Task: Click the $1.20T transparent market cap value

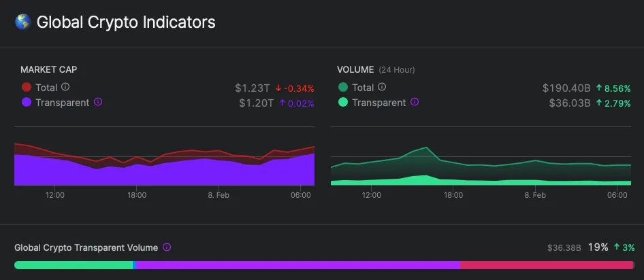Action: point(256,103)
